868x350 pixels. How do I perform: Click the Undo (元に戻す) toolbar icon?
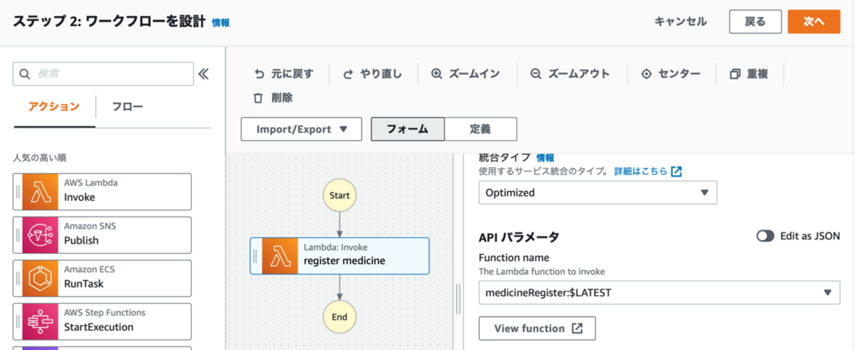click(259, 74)
